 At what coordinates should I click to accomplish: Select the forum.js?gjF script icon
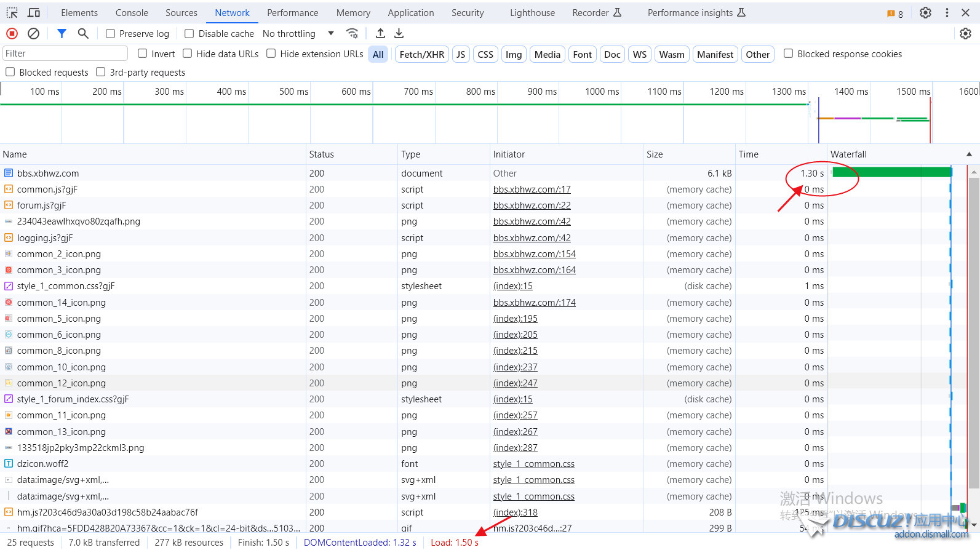tap(9, 205)
